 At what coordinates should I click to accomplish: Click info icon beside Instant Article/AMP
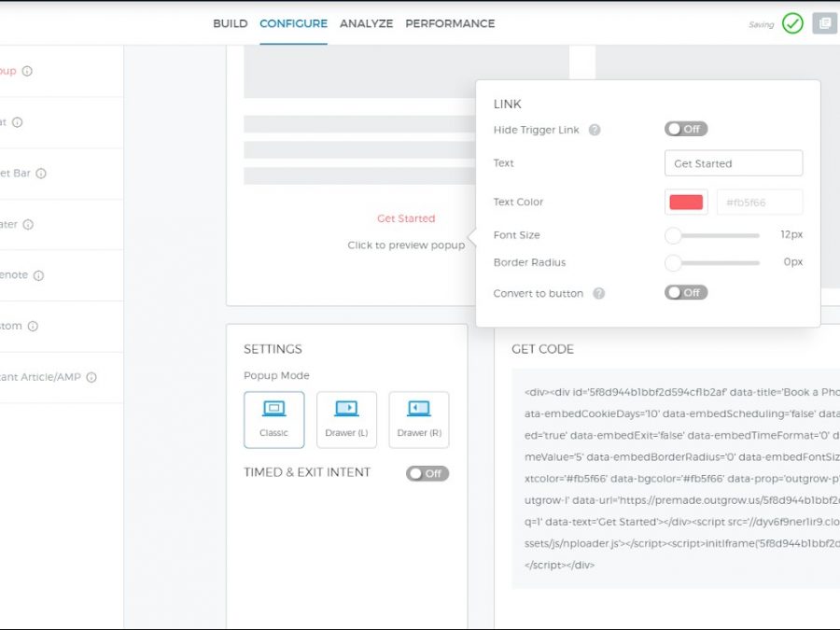click(x=91, y=378)
